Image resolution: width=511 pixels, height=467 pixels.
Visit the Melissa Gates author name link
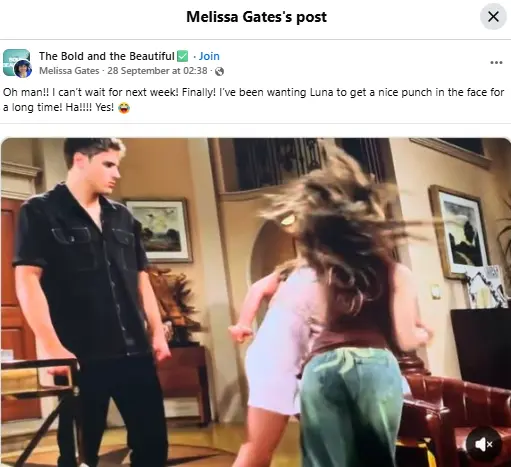[69, 71]
